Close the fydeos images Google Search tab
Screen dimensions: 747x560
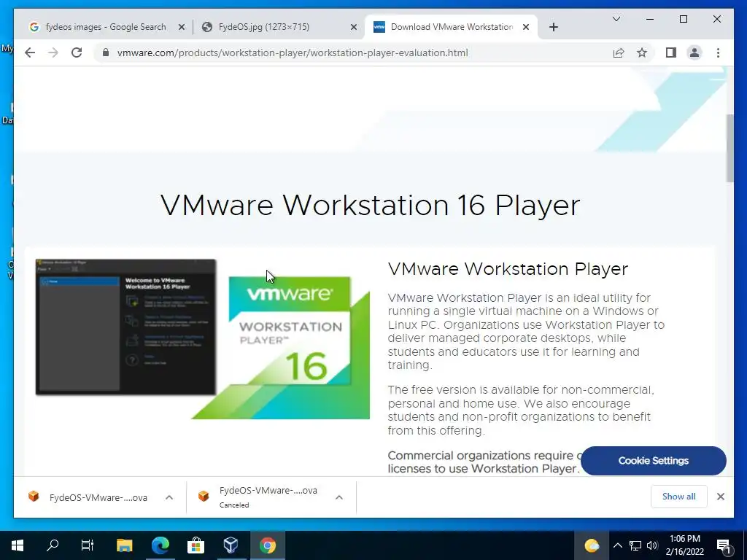[182, 27]
